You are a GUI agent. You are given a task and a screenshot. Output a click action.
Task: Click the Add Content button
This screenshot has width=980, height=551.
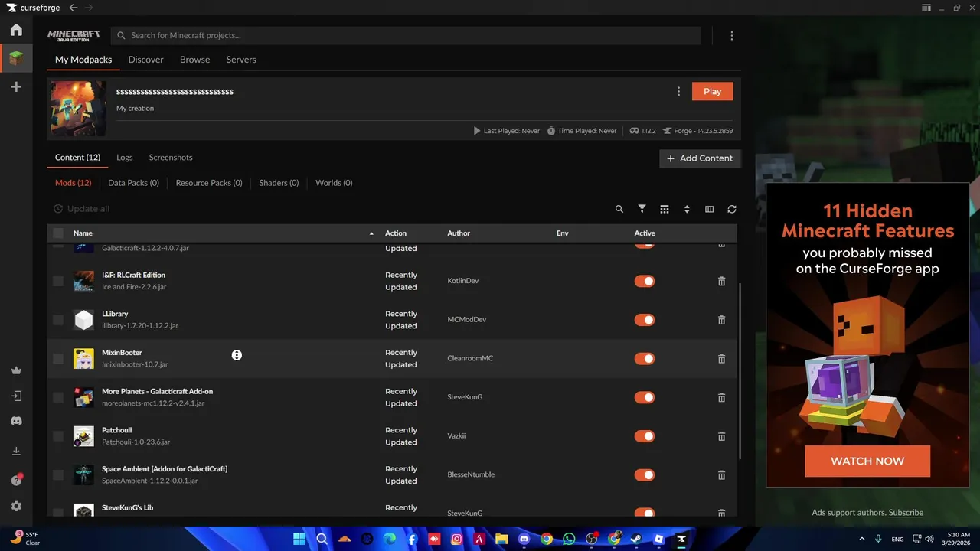click(x=700, y=158)
